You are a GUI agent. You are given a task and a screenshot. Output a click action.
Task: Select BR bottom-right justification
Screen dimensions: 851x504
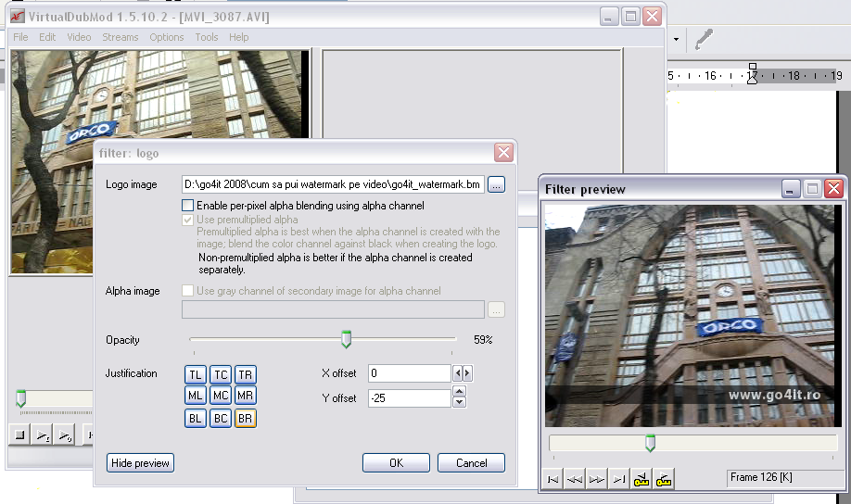tap(246, 418)
